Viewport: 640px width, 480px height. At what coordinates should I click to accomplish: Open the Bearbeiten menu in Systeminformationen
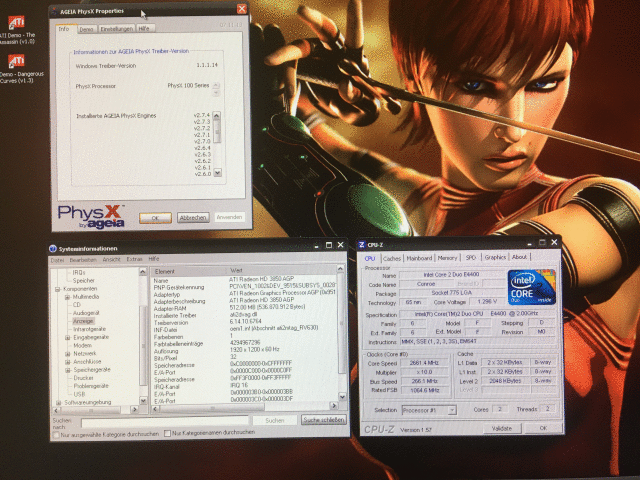pos(83,260)
